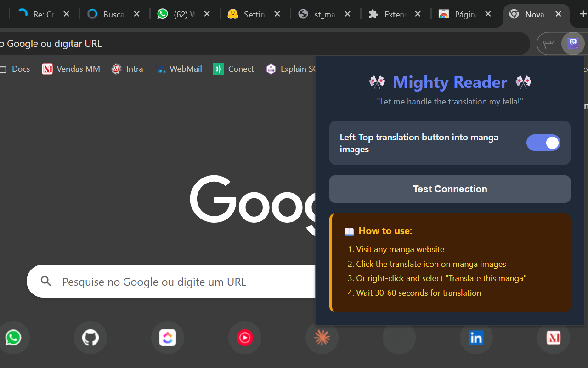The width and height of the screenshot is (588, 368).
Task: Open the Vendas MM bookmark
Action: (71, 69)
